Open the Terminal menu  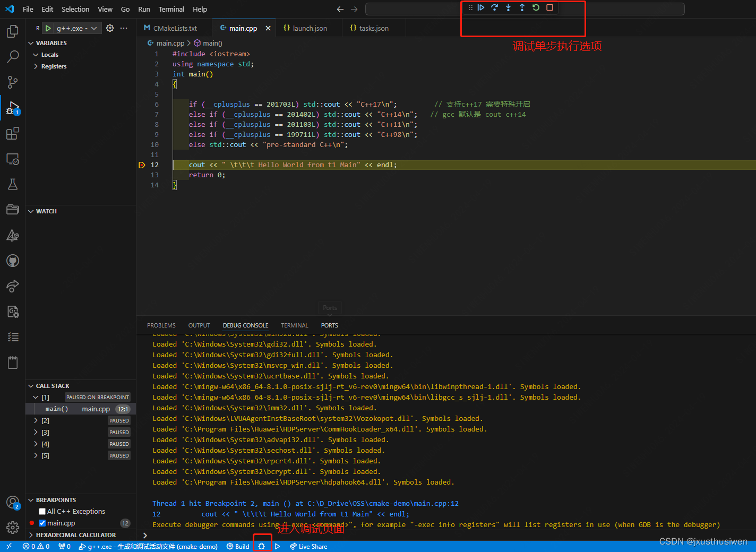171,9
